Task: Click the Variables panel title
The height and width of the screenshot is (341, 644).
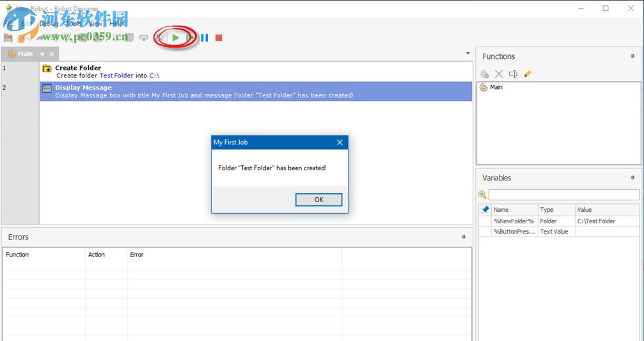Action: coord(496,178)
